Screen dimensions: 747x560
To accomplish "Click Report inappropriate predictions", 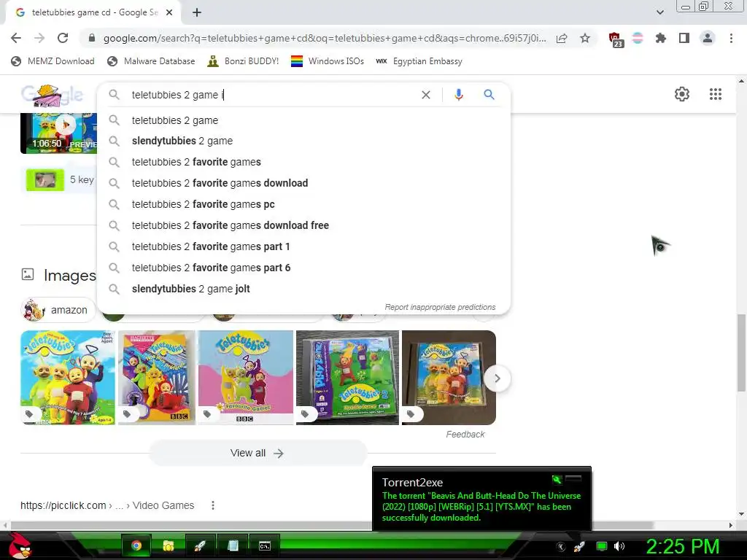I will [440, 307].
